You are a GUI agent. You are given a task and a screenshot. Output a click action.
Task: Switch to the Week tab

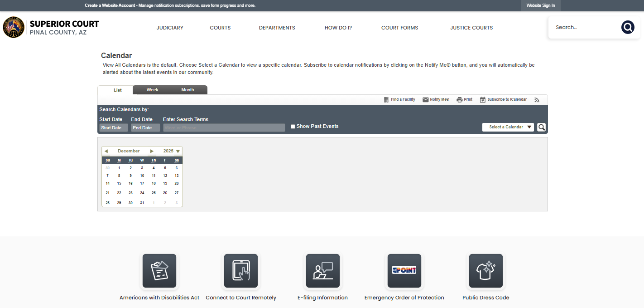(152, 90)
